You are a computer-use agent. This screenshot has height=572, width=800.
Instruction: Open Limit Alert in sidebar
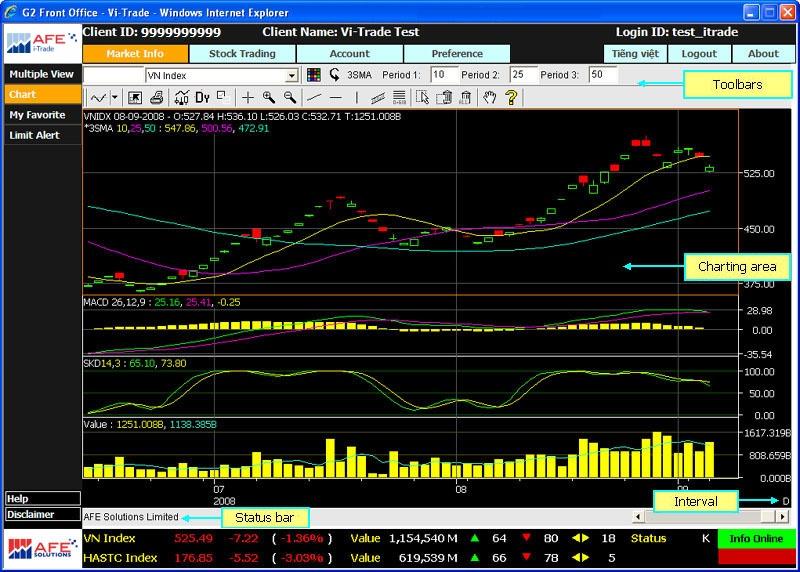[x=42, y=135]
